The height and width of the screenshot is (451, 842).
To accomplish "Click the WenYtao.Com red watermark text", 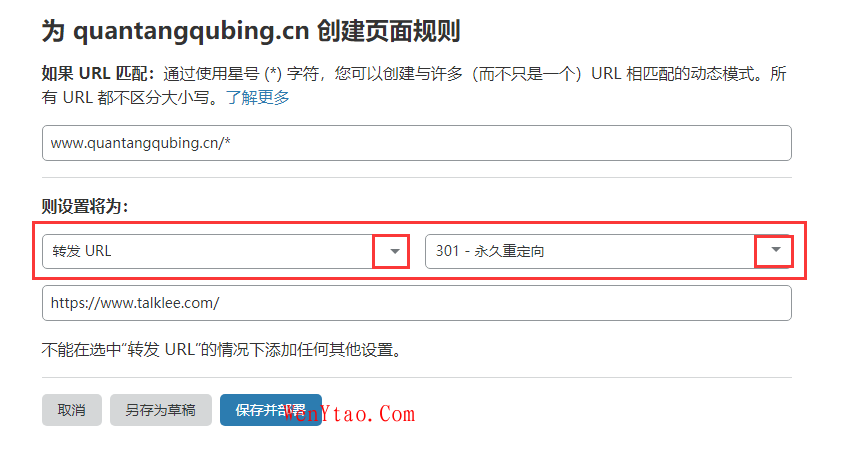I will pyautogui.click(x=349, y=414).
